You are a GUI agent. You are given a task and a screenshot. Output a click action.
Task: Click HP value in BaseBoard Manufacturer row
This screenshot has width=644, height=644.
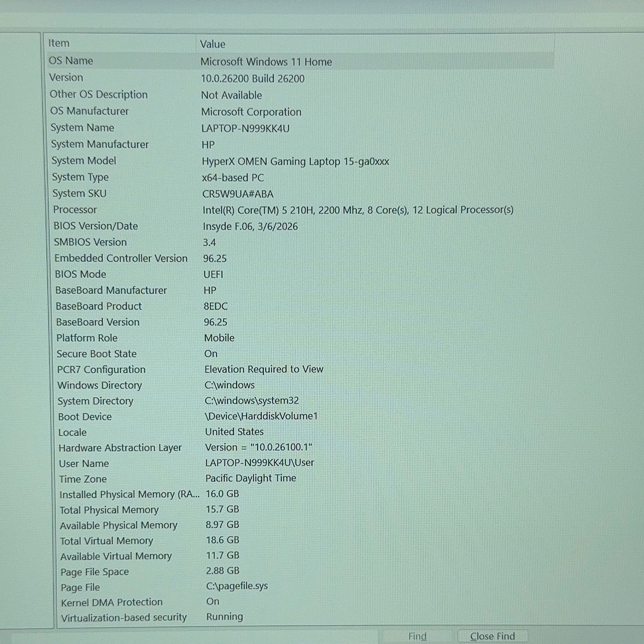pyautogui.click(x=210, y=291)
